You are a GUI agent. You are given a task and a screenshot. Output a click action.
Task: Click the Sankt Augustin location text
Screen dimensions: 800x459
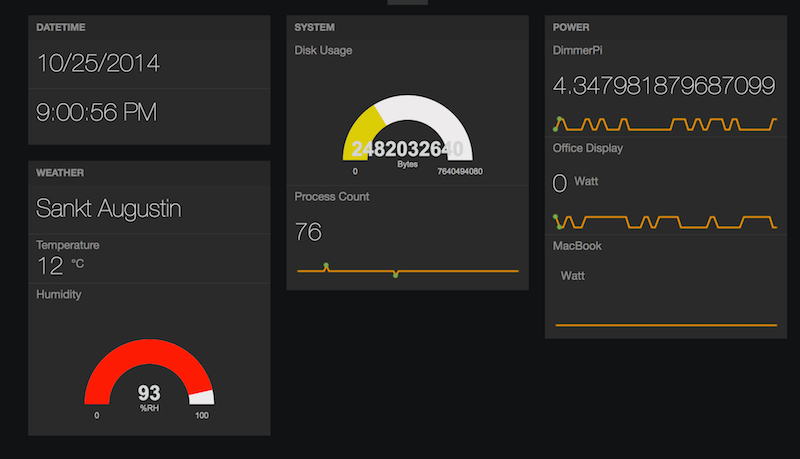109,209
